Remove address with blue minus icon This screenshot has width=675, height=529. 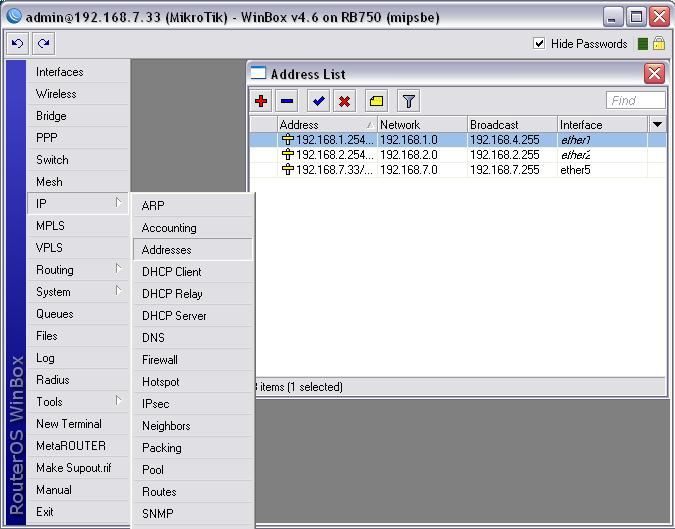tap(287, 101)
